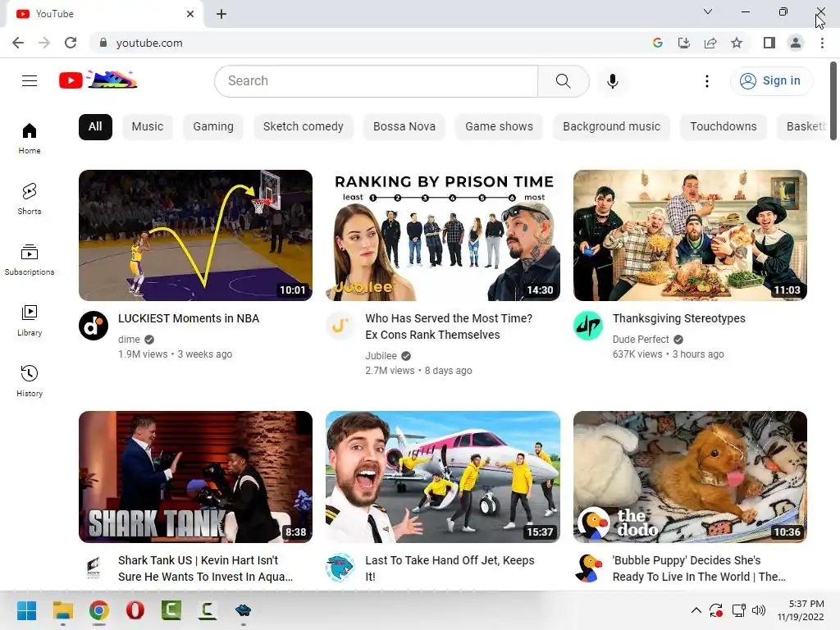The width and height of the screenshot is (840, 630).
Task: Open History from sidebar
Action: [x=30, y=381]
